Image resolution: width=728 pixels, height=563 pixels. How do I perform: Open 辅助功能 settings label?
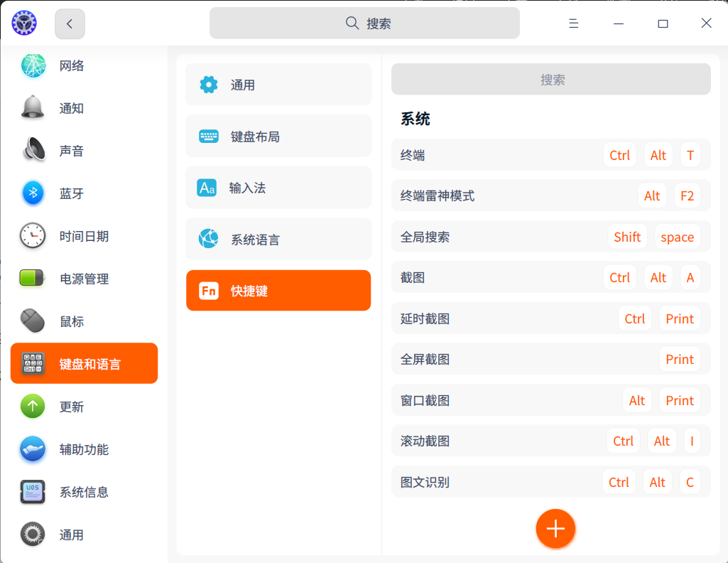(84, 449)
